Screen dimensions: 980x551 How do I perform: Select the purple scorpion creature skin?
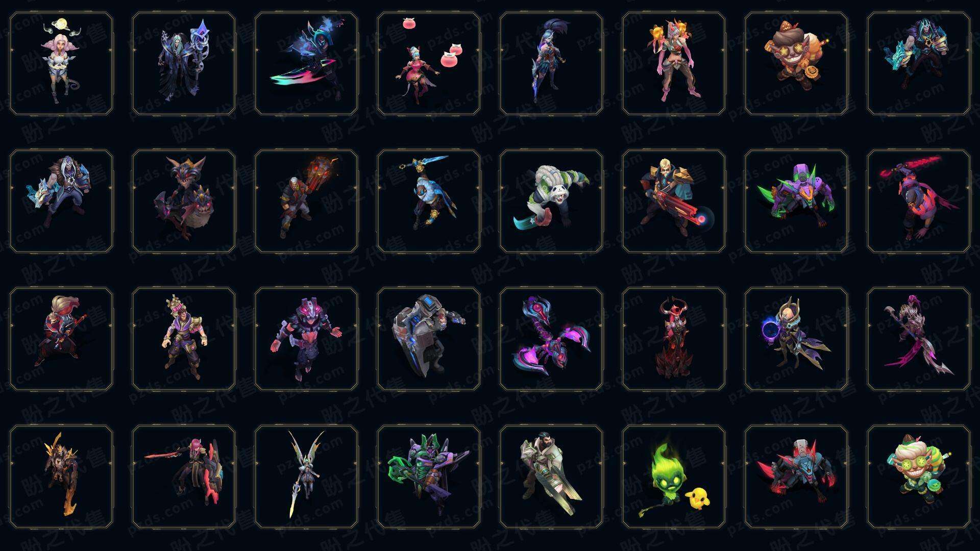(551, 339)
